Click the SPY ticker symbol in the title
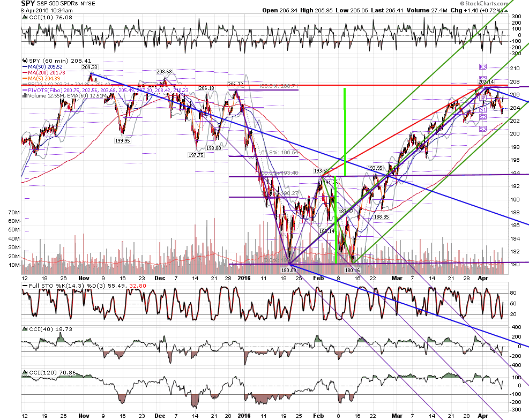529x420 pixels. [28, 3]
